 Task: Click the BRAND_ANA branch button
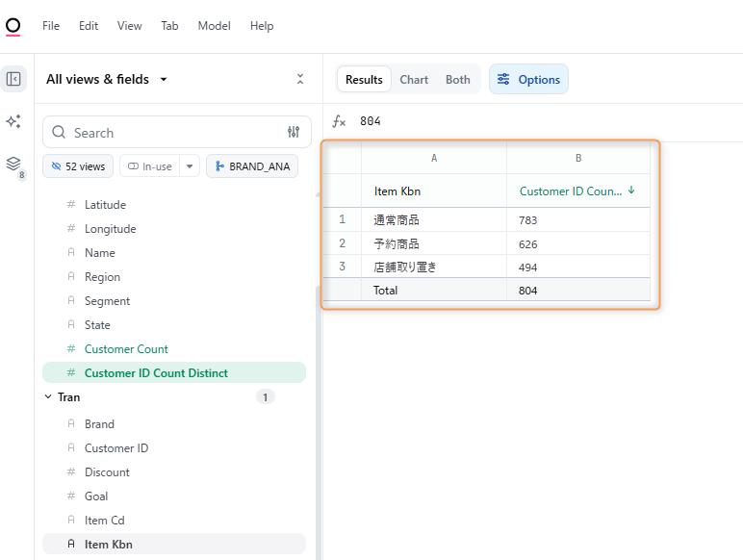pos(251,166)
